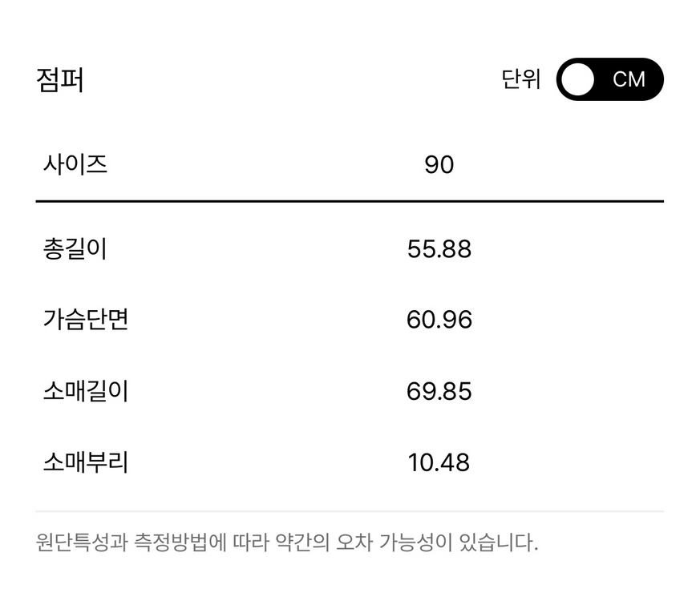The height and width of the screenshot is (601, 700).
Task: Select the 점퍼 section title
Action: (60, 79)
